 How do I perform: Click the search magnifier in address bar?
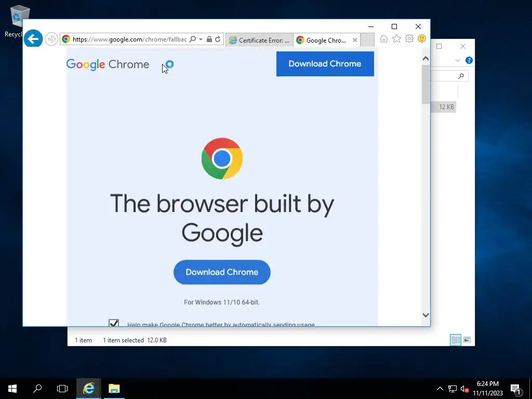tap(192, 39)
